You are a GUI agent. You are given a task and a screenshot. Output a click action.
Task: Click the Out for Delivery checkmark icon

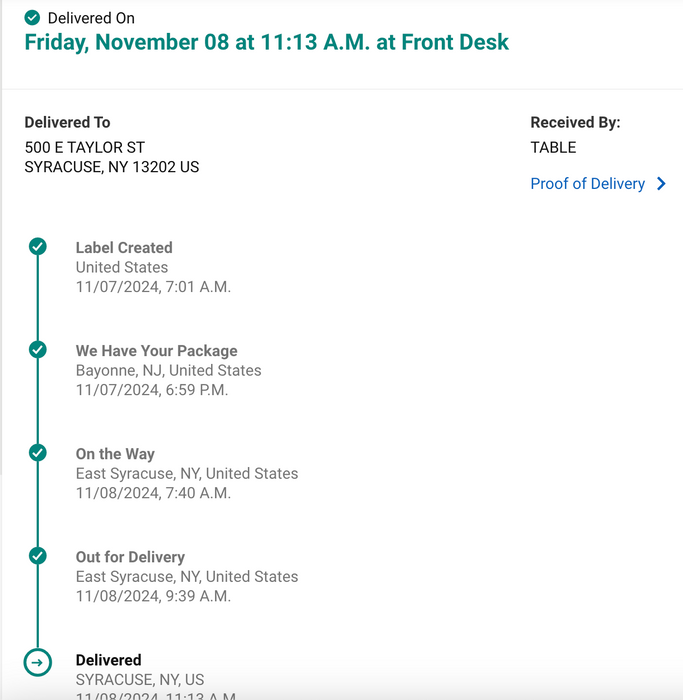(x=38, y=556)
